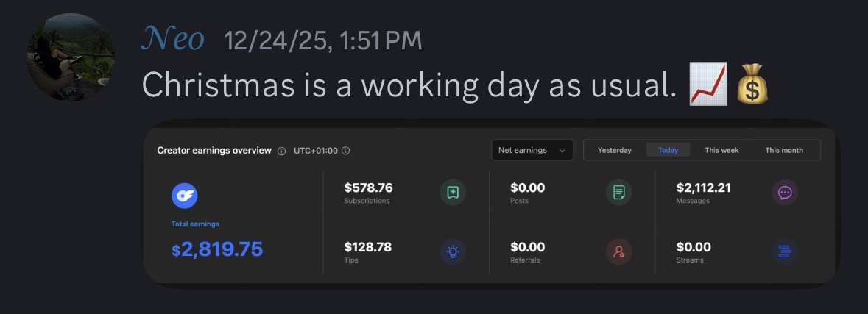This screenshot has height=314, width=868.
Task: Click info icon next to UTC+01:00
Action: tap(345, 151)
